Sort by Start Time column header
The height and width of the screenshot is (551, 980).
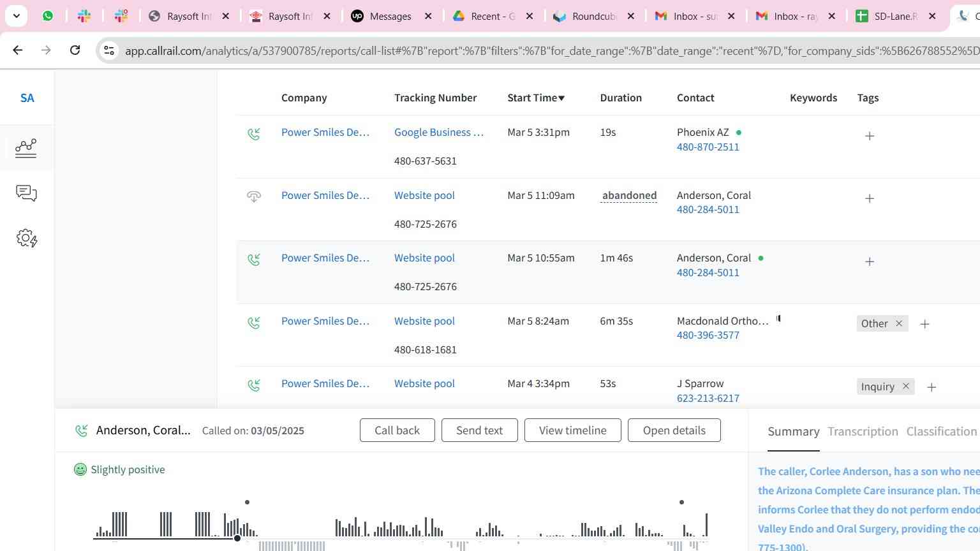click(536, 98)
